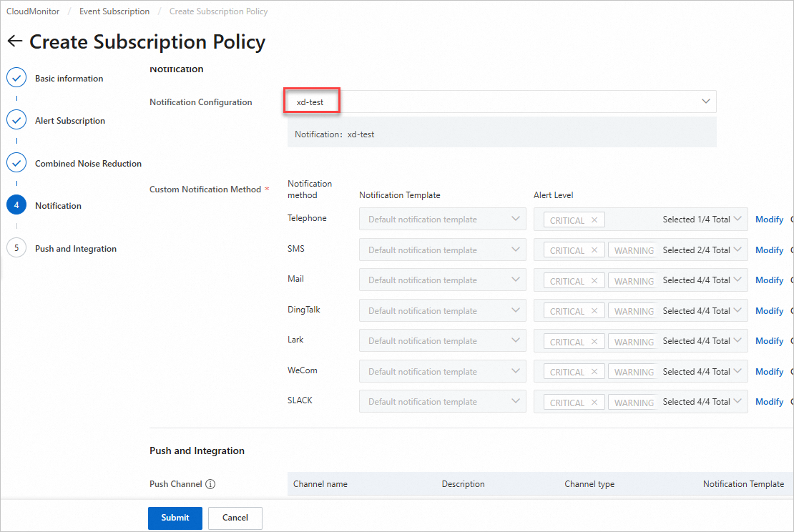Open DingTalk notification template dropdown
This screenshot has height=532, width=794.
point(443,310)
